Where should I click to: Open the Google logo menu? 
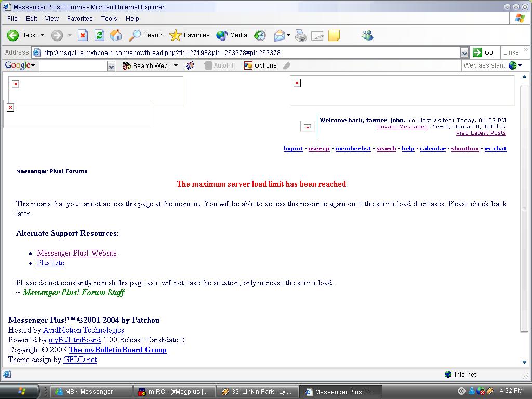20,65
